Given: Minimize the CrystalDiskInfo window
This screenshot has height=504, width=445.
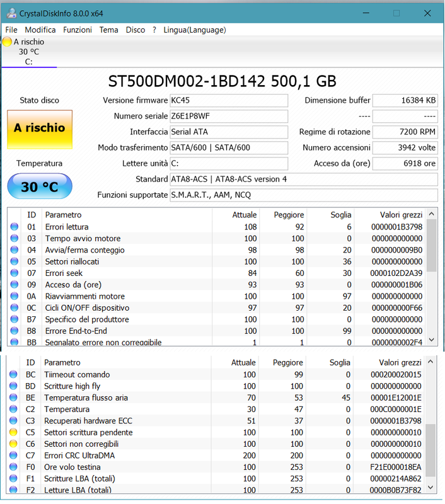Looking at the screenshot, I should [x=366, y=13].
